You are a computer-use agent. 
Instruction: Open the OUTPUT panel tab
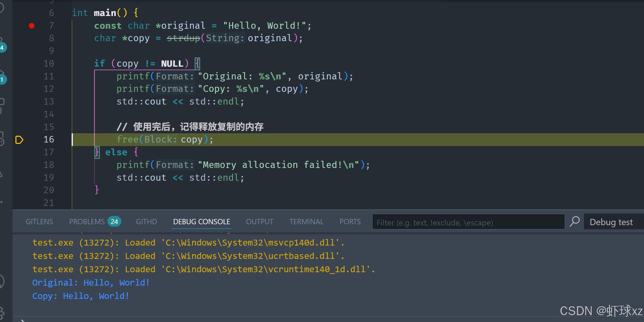260,222
